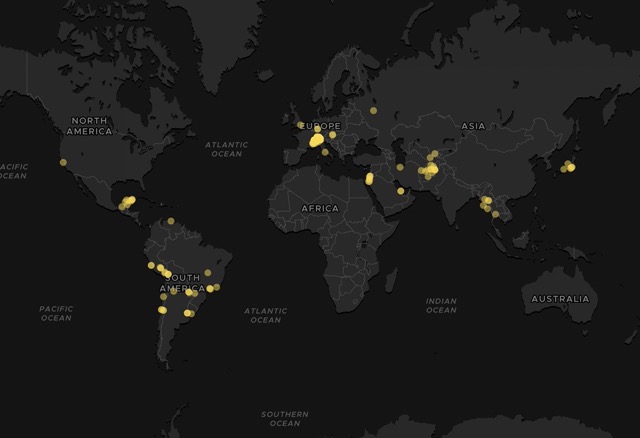Click the Australia map label
Screen dimensions: 640x438
click(560, 299)
